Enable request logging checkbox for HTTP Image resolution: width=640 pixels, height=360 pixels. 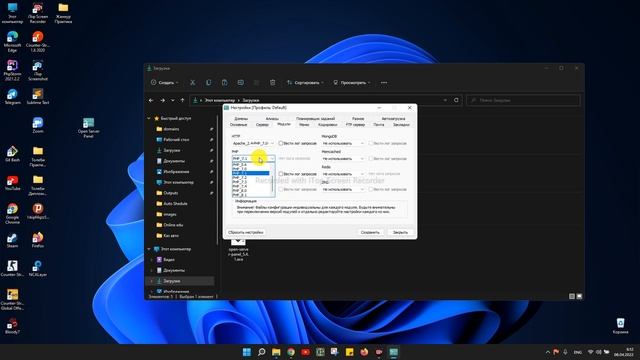tap(281, 143)
